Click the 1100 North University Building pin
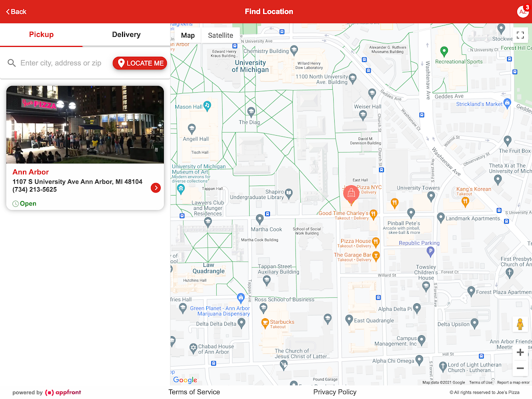 [x=353, y=78]
